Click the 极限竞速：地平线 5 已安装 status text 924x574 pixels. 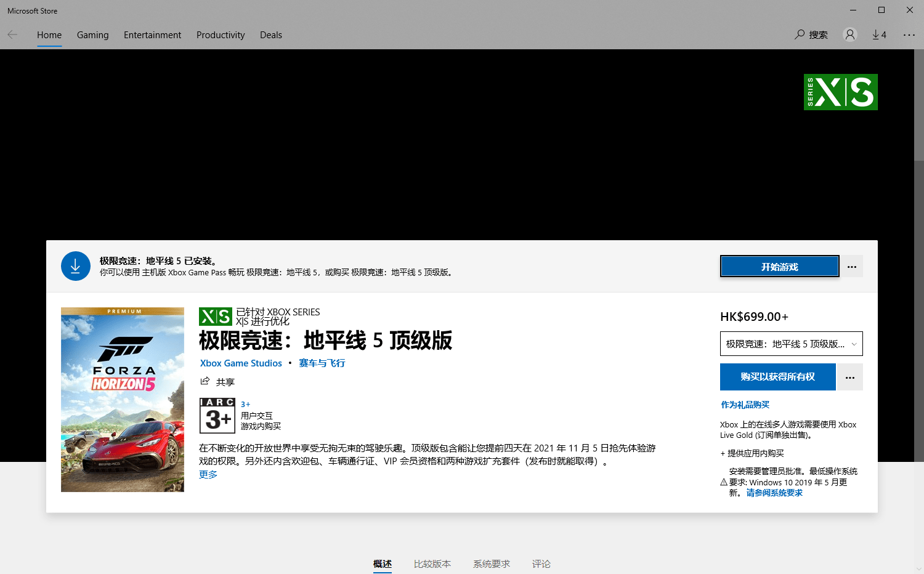pyautogui.click(x=158, y=261)
